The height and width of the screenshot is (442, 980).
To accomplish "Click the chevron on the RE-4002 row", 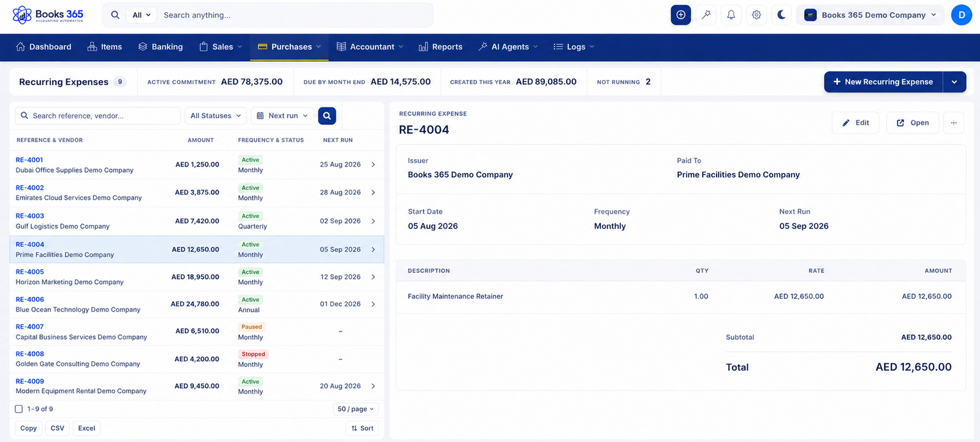I will [x=373, y=193].
